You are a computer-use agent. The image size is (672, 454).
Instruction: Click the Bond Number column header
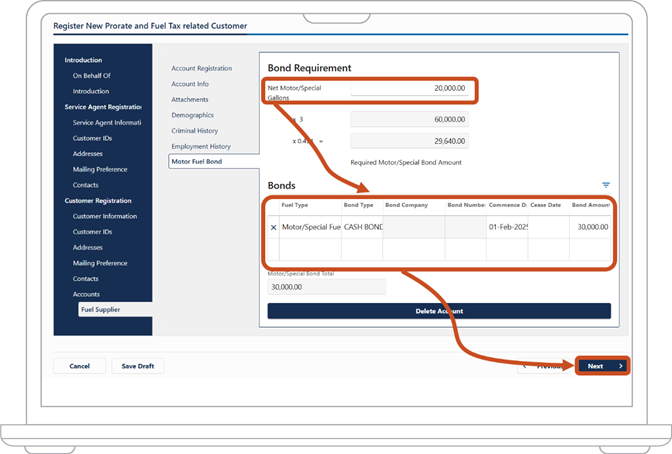tap(466, 205)
